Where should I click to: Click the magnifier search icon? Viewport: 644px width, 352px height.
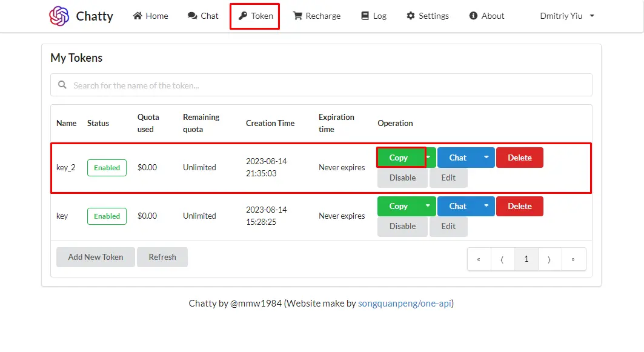tap(62, 85)
